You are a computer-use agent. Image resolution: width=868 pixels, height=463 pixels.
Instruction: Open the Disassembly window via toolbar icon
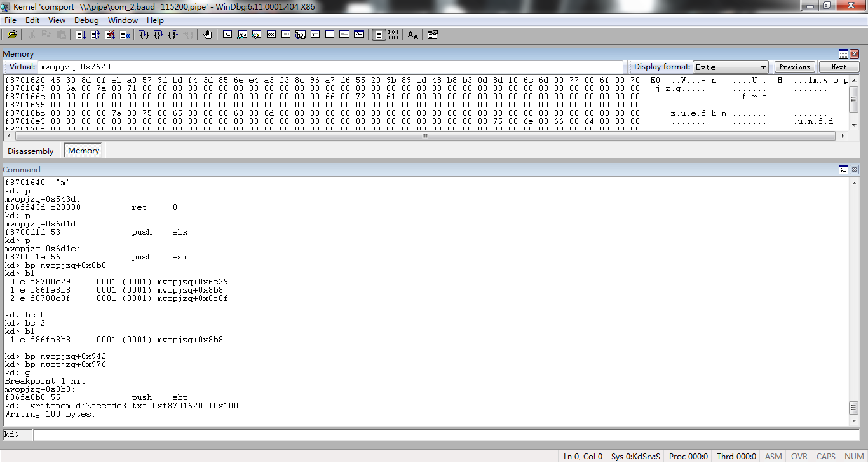pos(315,34)
